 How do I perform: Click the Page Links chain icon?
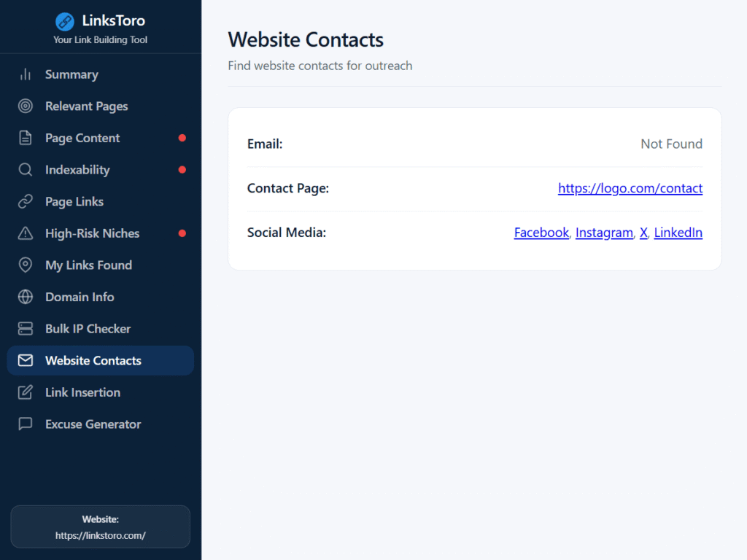pyautogui.click(x=26, y=201)
